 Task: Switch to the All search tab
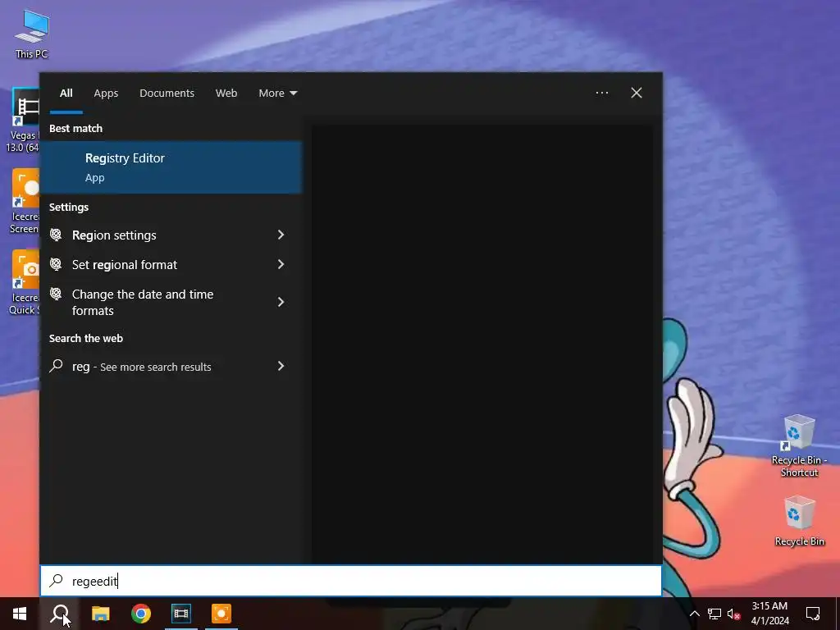pyautogui.click(x=66, y=94)
